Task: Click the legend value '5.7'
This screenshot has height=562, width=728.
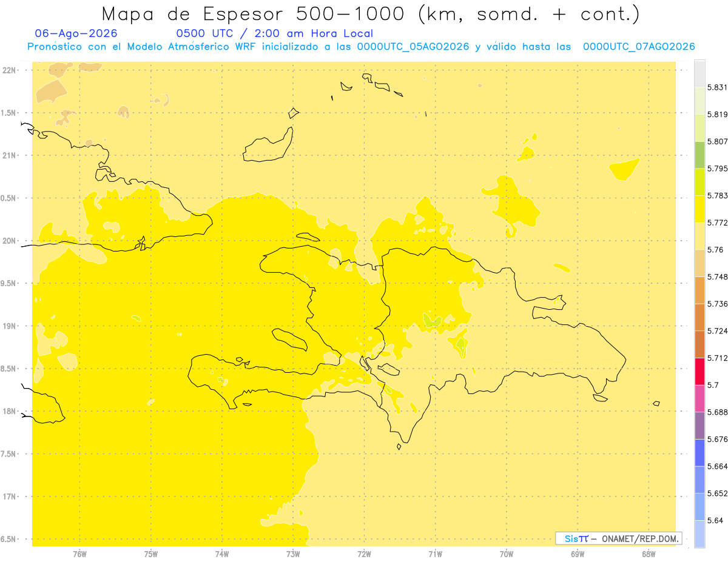Action: pyautogui.click(x=713, y=385)
